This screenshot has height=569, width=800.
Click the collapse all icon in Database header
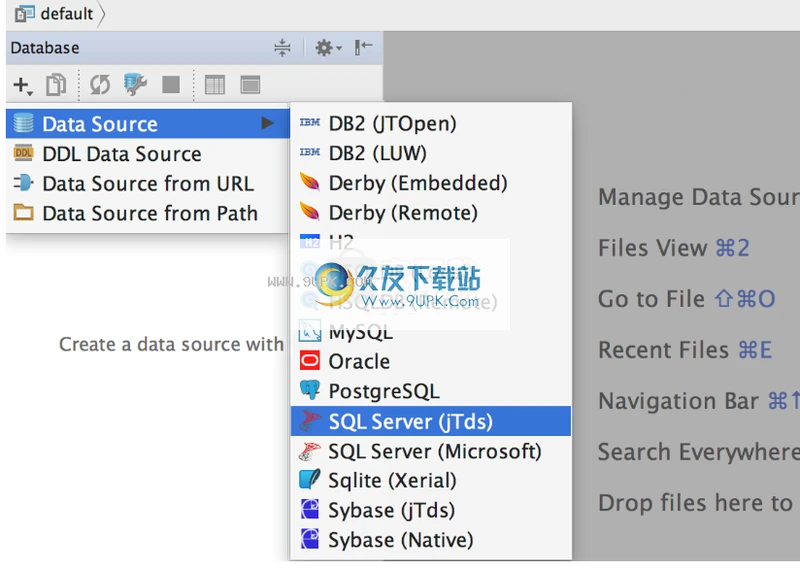[x=282, y=47]
